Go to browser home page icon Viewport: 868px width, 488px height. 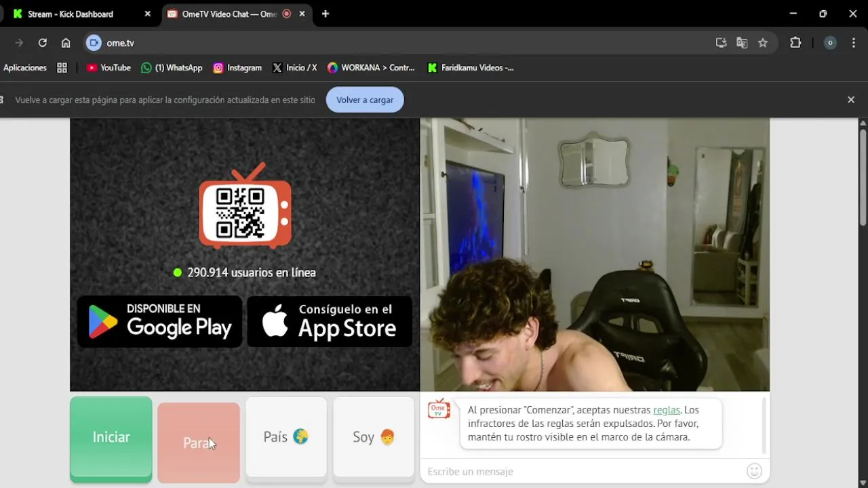pos(66,43)
